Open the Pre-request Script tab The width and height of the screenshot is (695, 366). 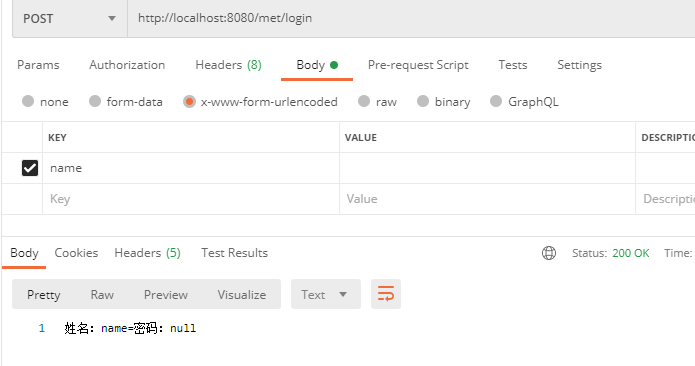418,65
